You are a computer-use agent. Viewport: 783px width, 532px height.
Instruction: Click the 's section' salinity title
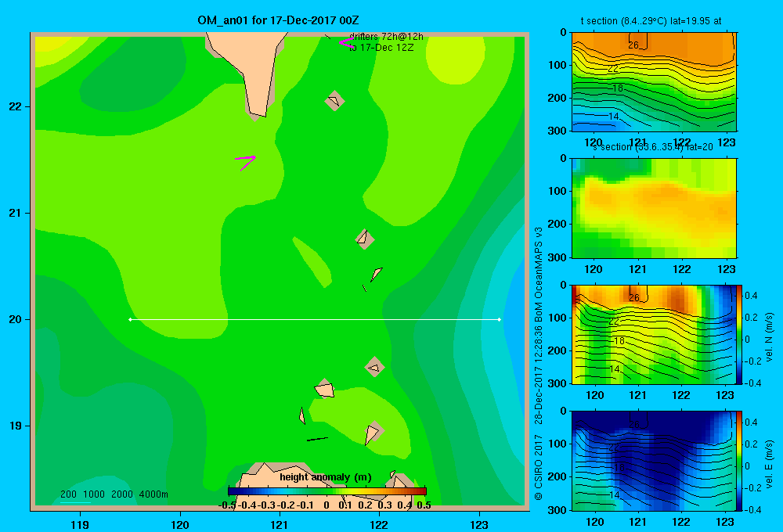click(652, 147)
